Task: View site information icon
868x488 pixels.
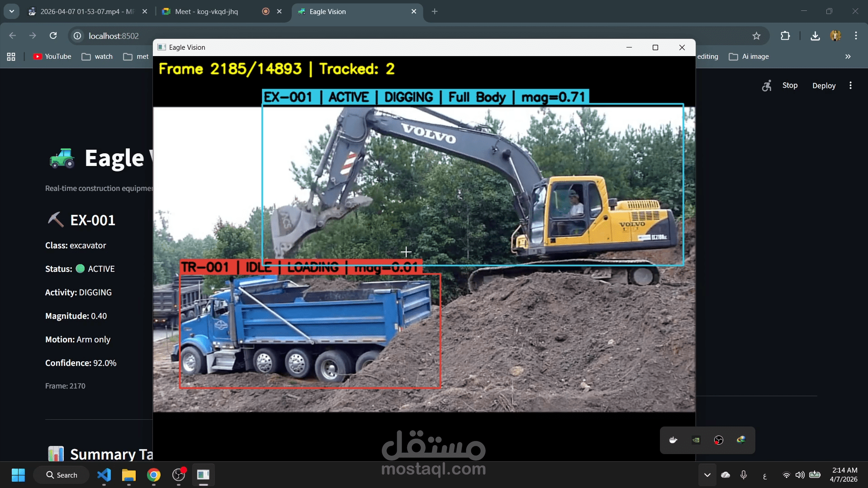Action: point(77,36)
